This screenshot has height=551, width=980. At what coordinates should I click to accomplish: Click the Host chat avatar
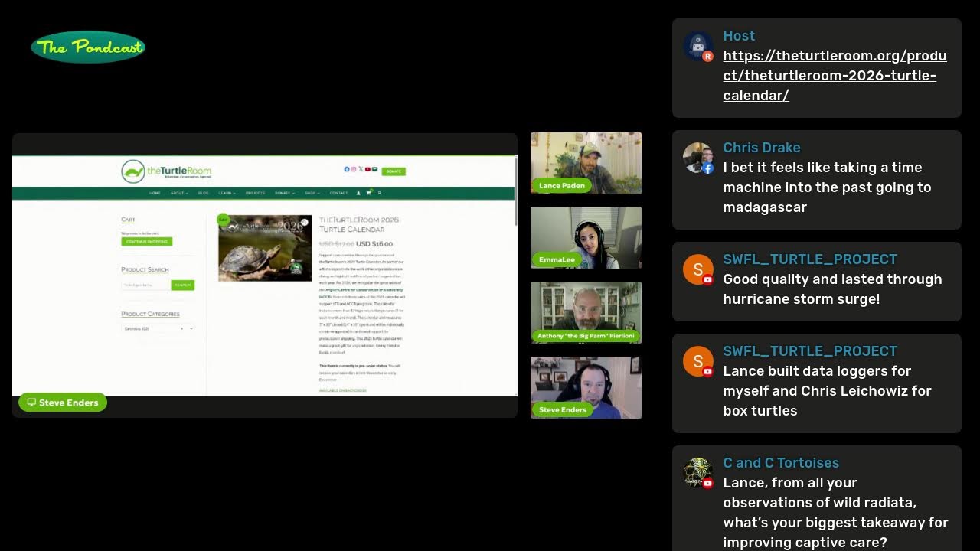pos(698,47)
